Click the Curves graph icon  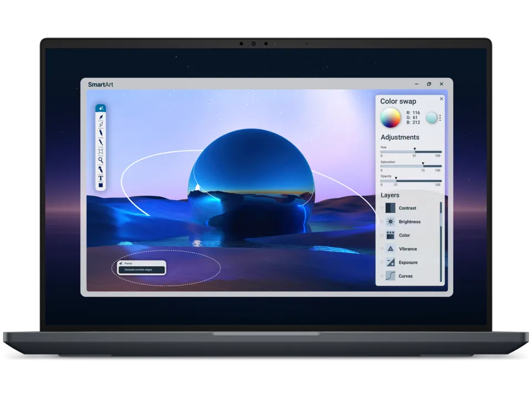pyautogui.click(x=391, y=276)
